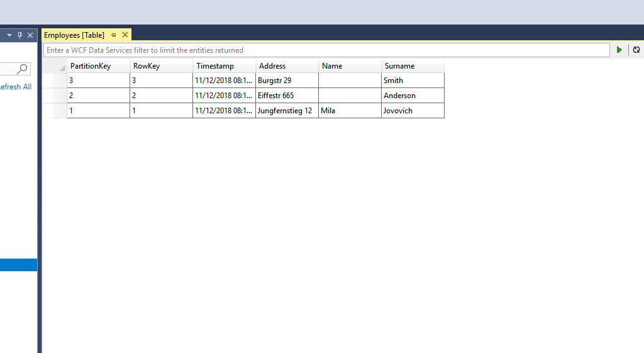
Task: Click the Refresh All link
Action: point(16,87)
